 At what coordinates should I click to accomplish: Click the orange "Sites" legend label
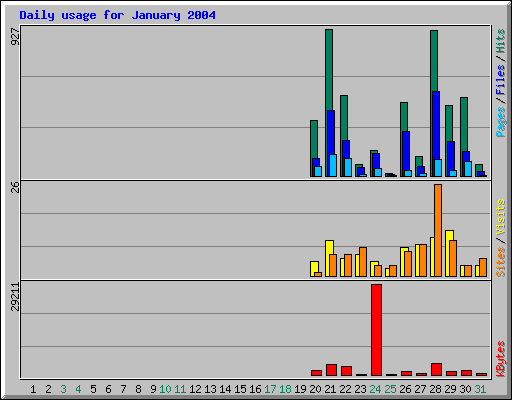(500, 262)
